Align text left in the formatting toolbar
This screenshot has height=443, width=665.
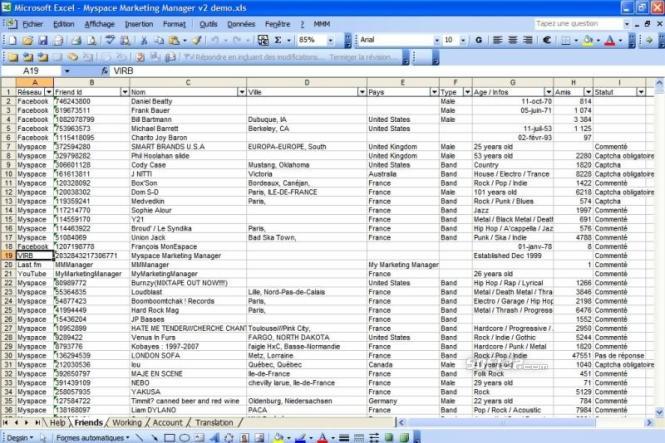pyautogui.click(x=497, y=40)
